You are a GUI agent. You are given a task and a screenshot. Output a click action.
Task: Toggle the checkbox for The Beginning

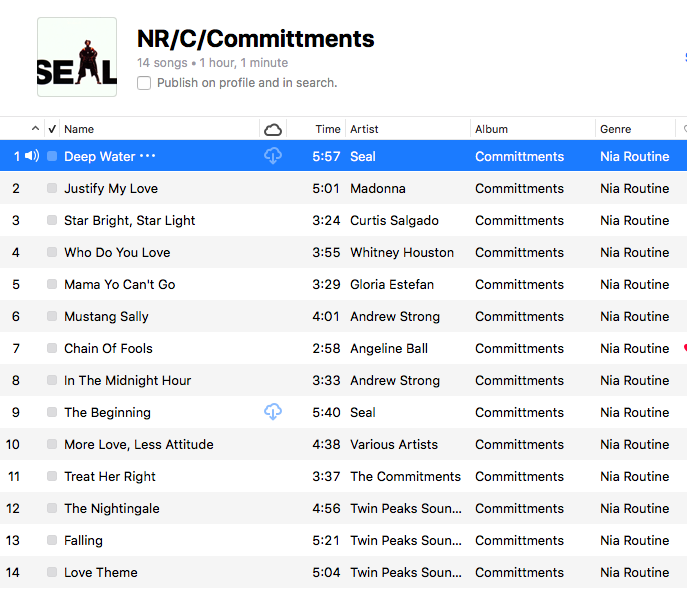(52, 412)
